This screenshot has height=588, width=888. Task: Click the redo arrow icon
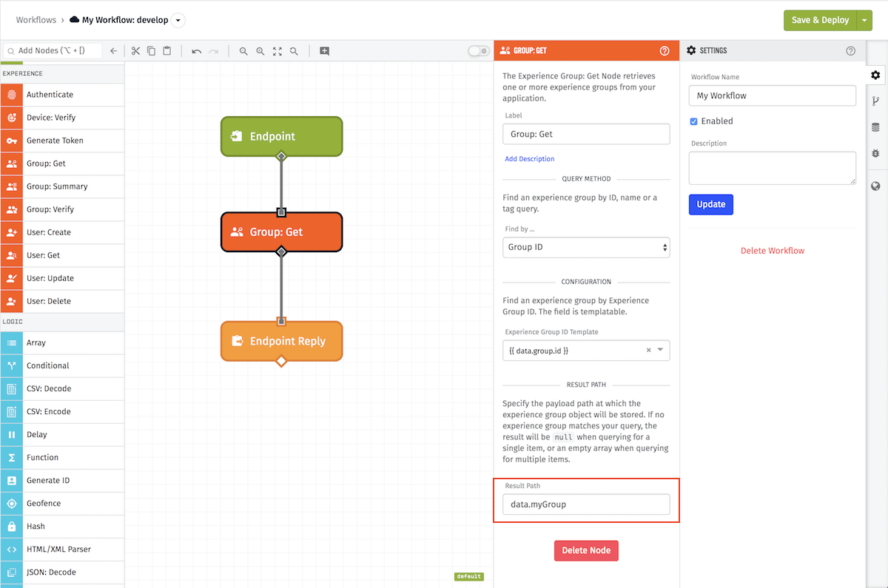click(x=213, y=51)
